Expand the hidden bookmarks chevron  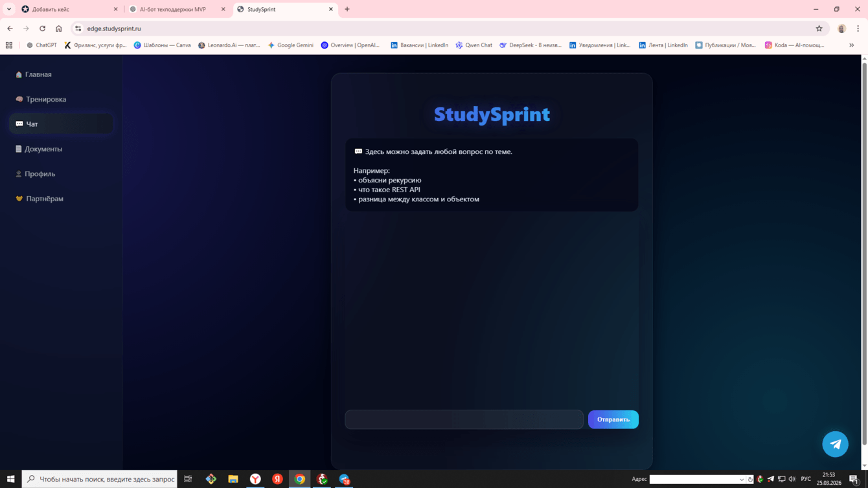851,45
